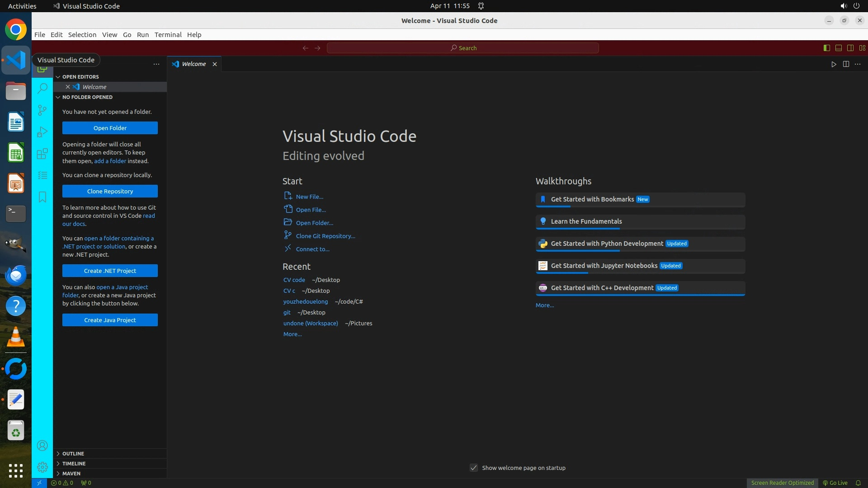Open the Bookmarks view in activity bar
868x488 pixels.
[42, 197]
